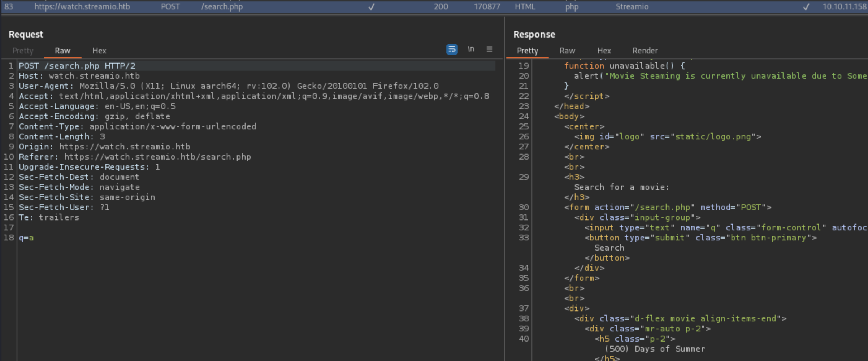Click the alert("Movie Steaming...") line in response
This screenshot has width=868, height=361.
click(x=721, y=76)
